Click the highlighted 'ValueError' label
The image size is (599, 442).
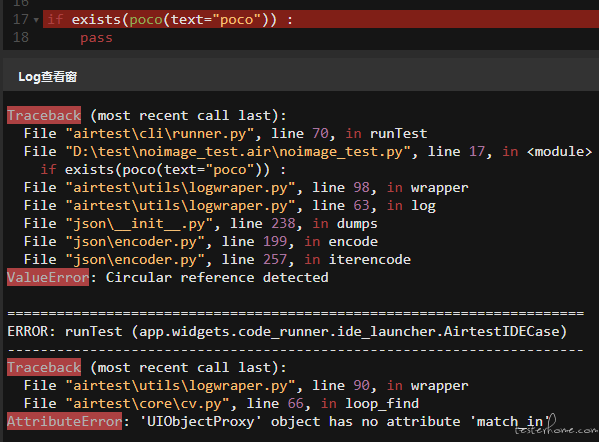(48, 277)
